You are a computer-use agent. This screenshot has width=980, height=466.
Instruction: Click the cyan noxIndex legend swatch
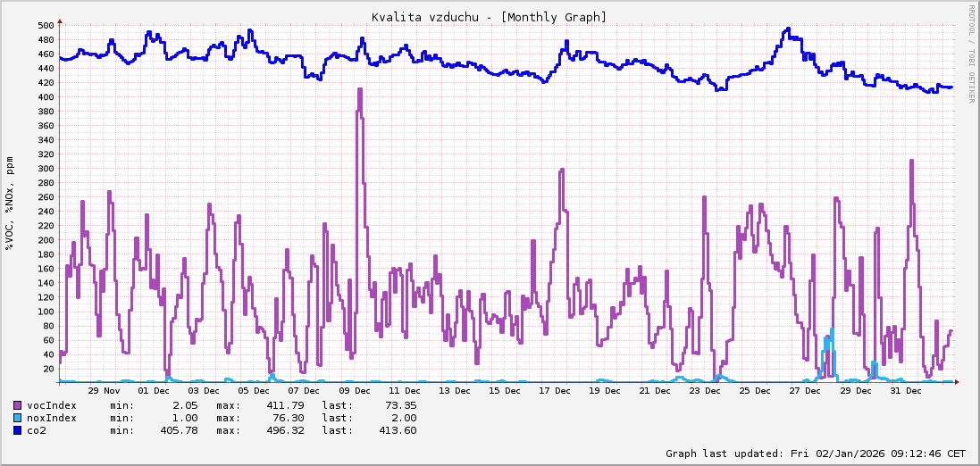tap(18, 418)
